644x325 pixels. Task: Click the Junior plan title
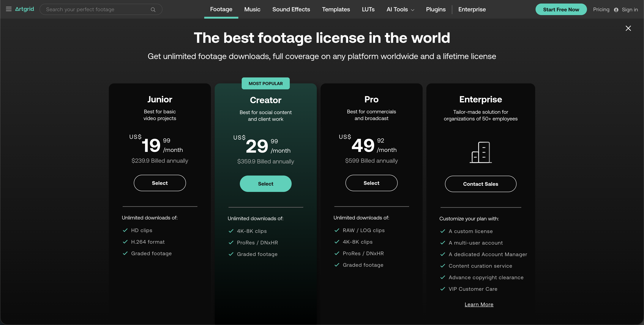pyautogui.click(x=160, y=99)
